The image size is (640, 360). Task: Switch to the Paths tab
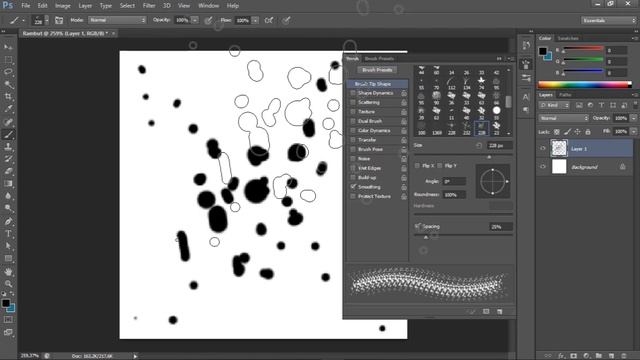click(565, 95)
